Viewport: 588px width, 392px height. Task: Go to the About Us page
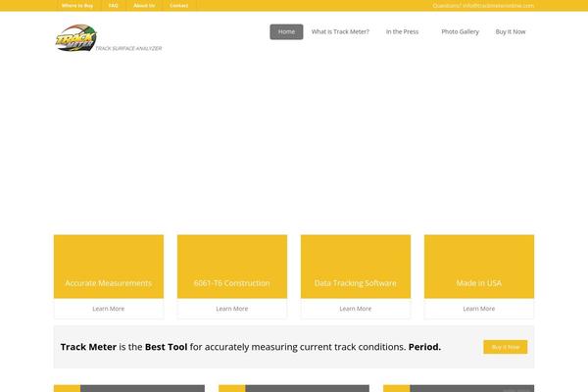tap(144, 6)
